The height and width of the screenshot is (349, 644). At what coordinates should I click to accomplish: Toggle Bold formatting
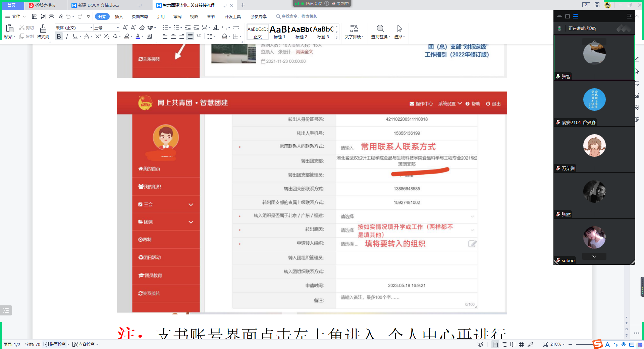click(x=59, y=36)
